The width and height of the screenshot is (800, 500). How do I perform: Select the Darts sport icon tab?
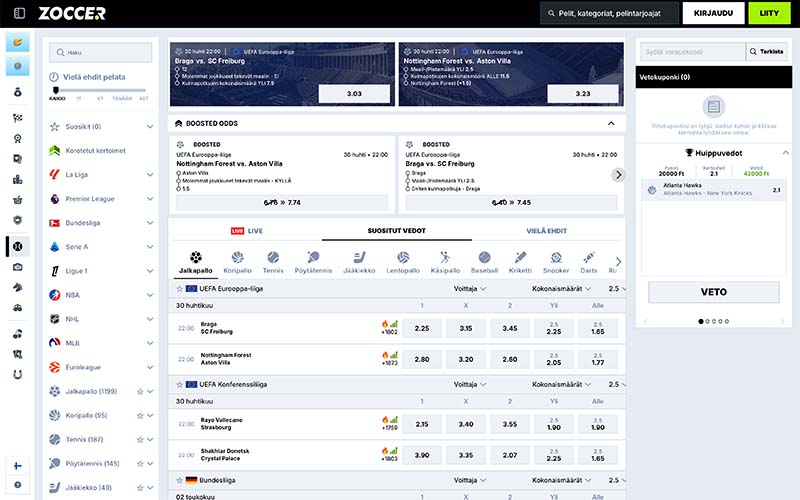pos(589,263)
